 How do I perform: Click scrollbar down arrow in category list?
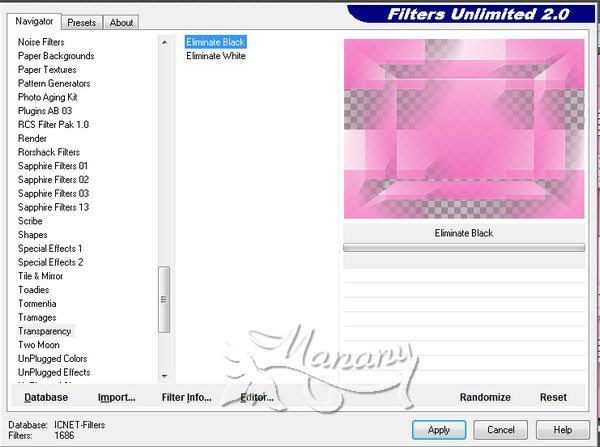tap(164, 376)
